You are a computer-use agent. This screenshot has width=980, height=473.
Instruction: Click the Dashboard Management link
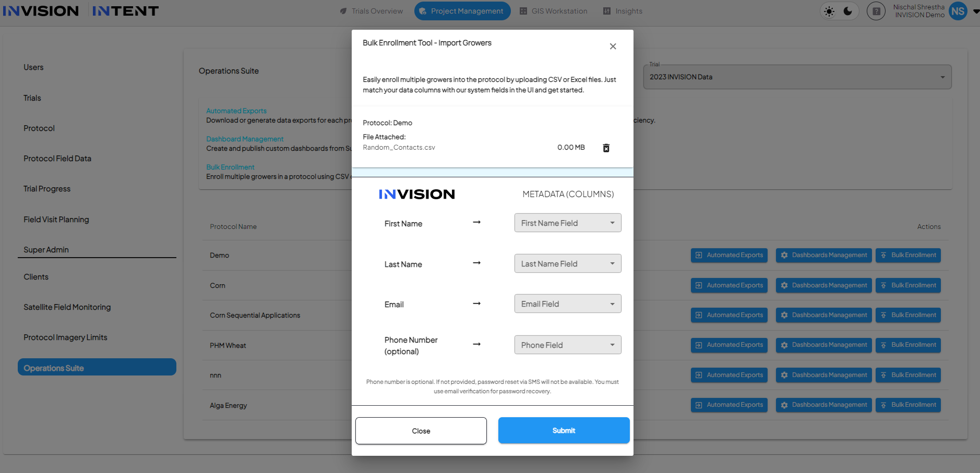tap(245, 139)
